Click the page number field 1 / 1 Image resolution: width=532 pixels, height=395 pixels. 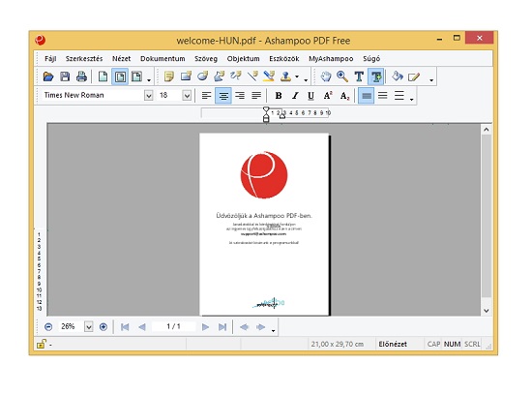(173, 326)
